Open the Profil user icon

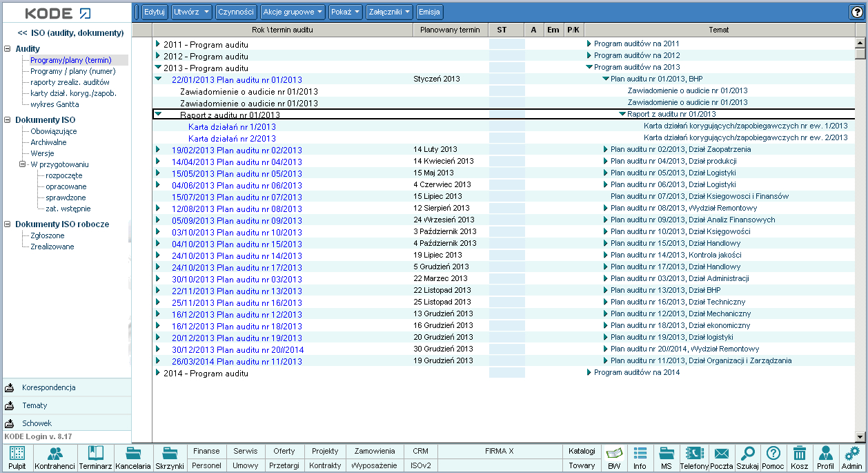[x=825, y=458]
